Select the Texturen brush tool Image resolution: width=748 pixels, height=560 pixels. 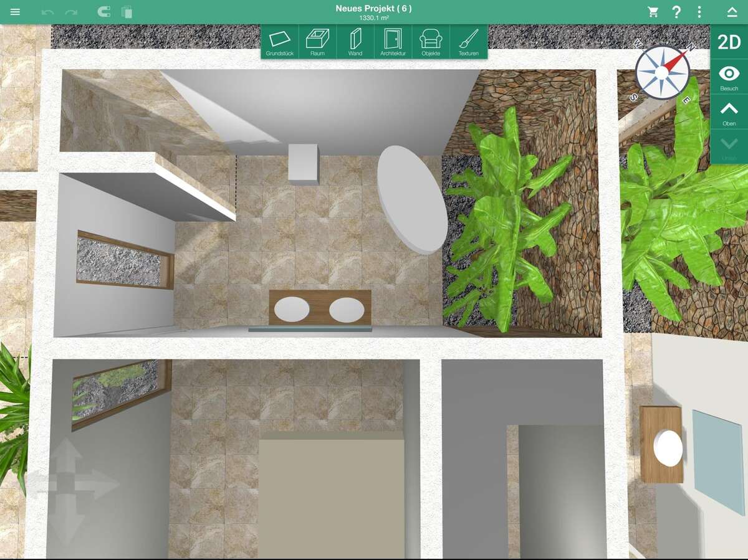tap(468, 42)
